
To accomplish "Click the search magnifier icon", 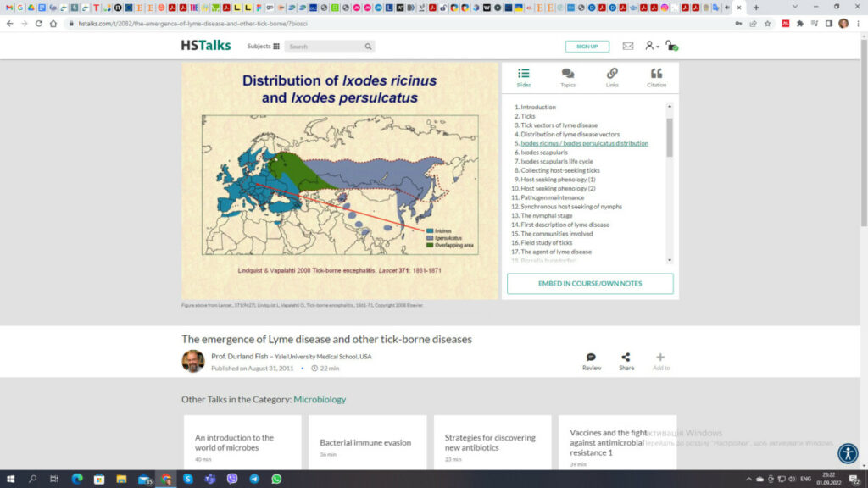I will (x=369, y=47).
